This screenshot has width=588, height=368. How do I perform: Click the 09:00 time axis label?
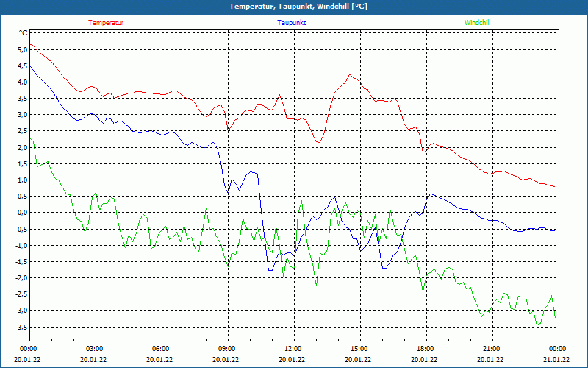click(x=226, y=349)
